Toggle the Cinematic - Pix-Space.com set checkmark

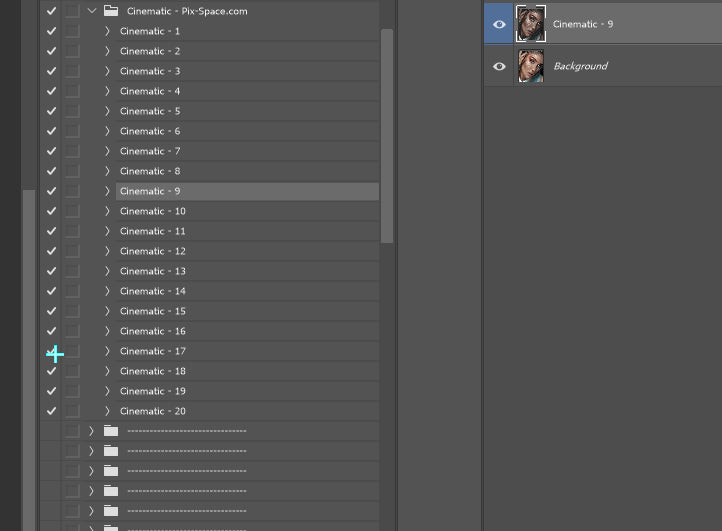(x=51, y=11)
